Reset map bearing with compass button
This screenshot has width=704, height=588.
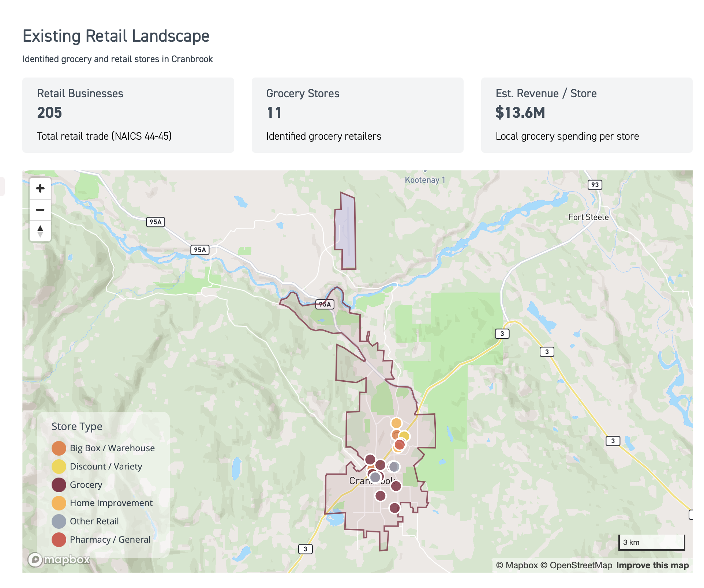tap(40, 231)
